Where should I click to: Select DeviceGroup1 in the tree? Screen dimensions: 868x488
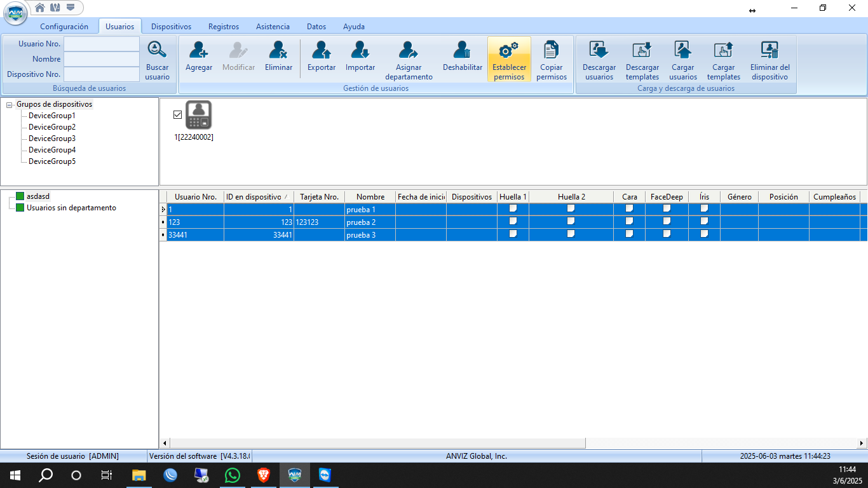pyautogui.click(x=52, y=116)
